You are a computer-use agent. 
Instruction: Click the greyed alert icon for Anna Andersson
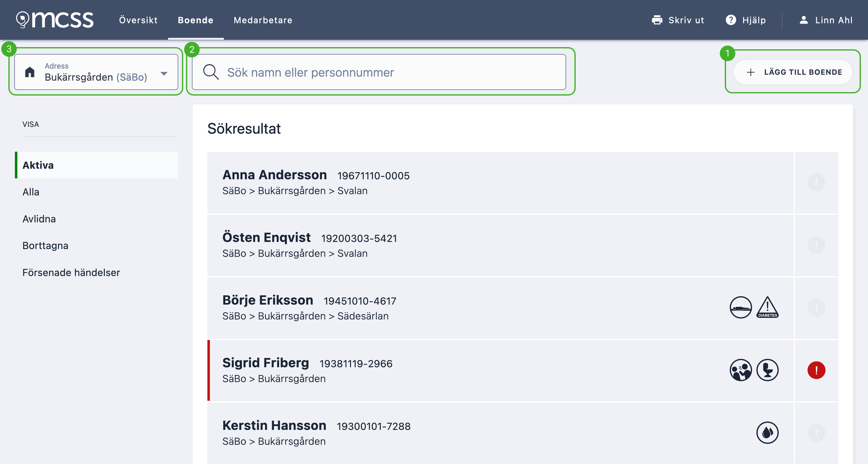click(x=816, y=182)
